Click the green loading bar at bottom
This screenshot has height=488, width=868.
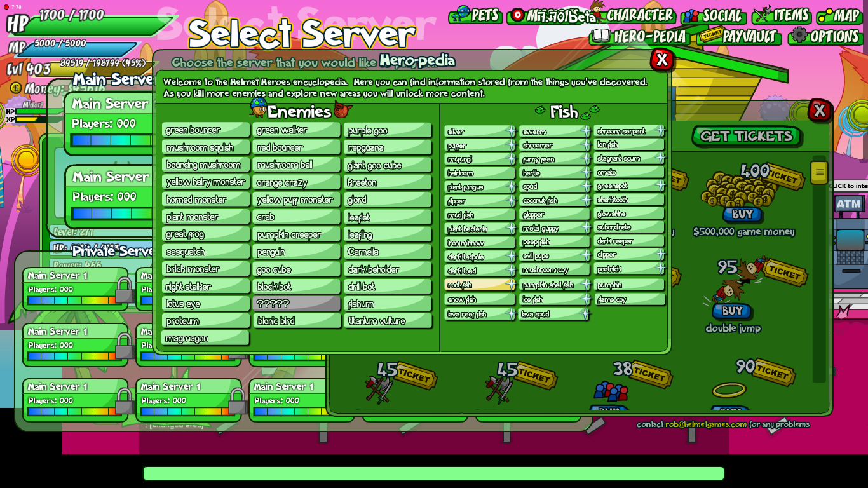pyautogui.click(x=433, y=473)
